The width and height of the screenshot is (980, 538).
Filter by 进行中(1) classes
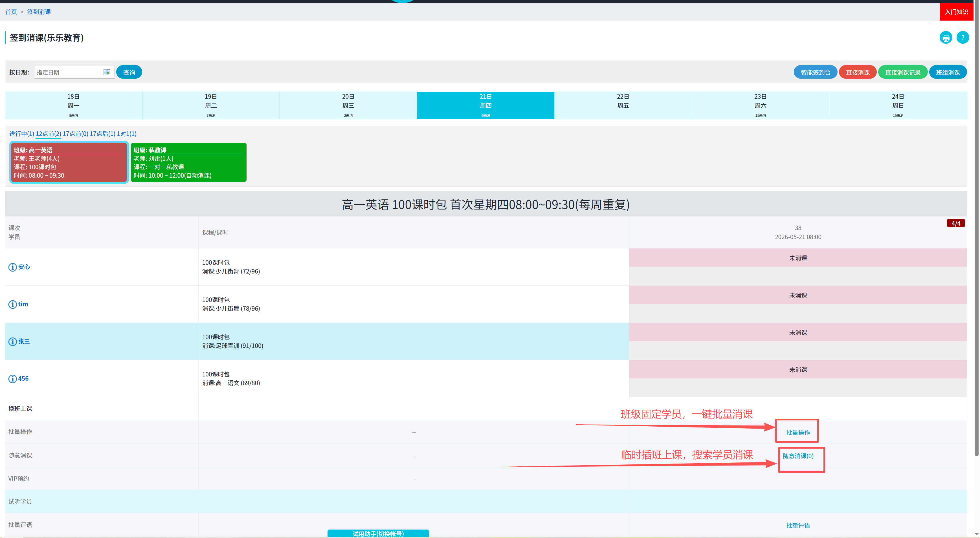(22, 134)
